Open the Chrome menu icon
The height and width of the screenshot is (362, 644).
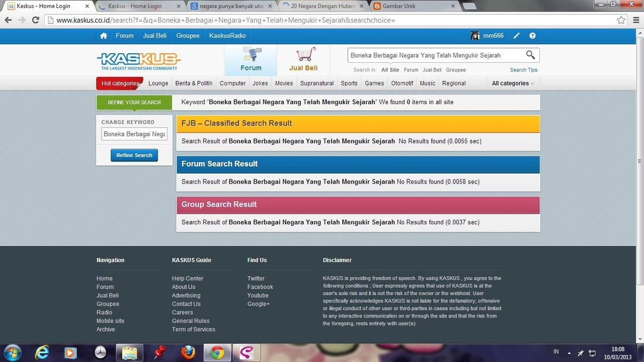pyautogui.click(x=636, y=20)
